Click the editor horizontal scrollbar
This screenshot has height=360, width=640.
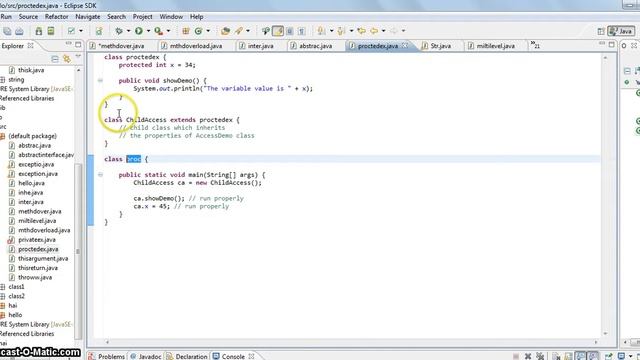[x=351, y=342]
